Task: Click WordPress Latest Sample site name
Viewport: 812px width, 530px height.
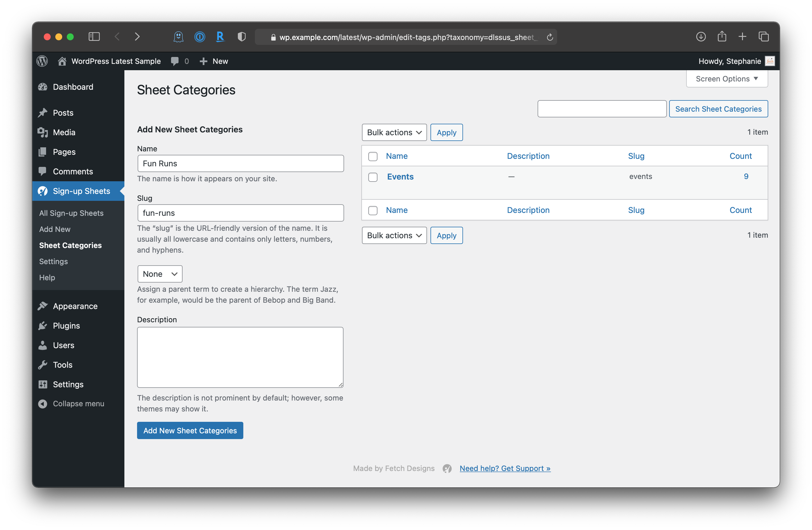Action: [x=116, y=61]
